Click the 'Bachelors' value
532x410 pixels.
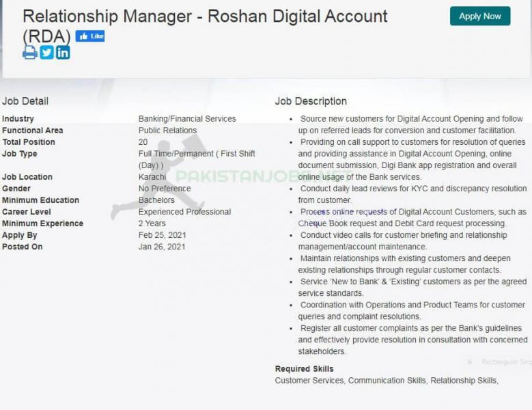[156, 200]
